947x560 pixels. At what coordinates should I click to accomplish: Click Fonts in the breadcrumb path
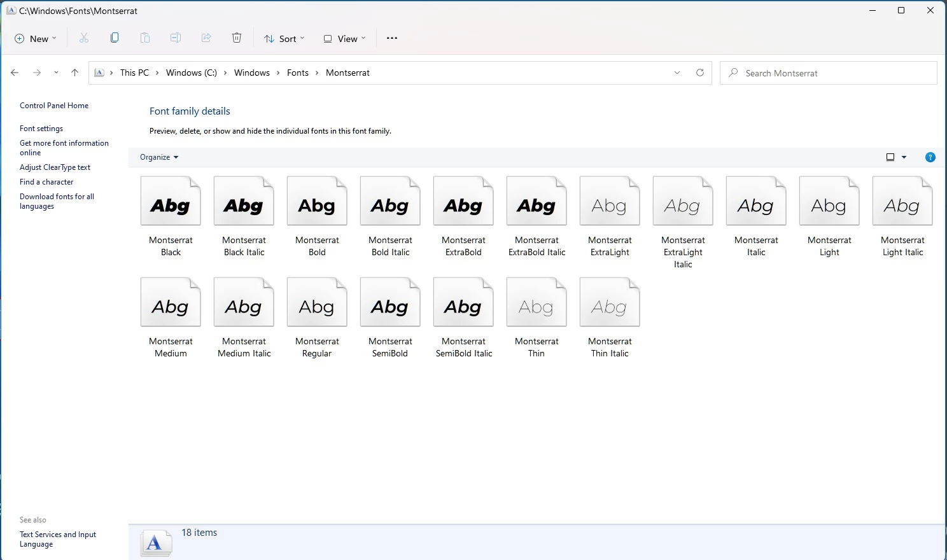298,73
